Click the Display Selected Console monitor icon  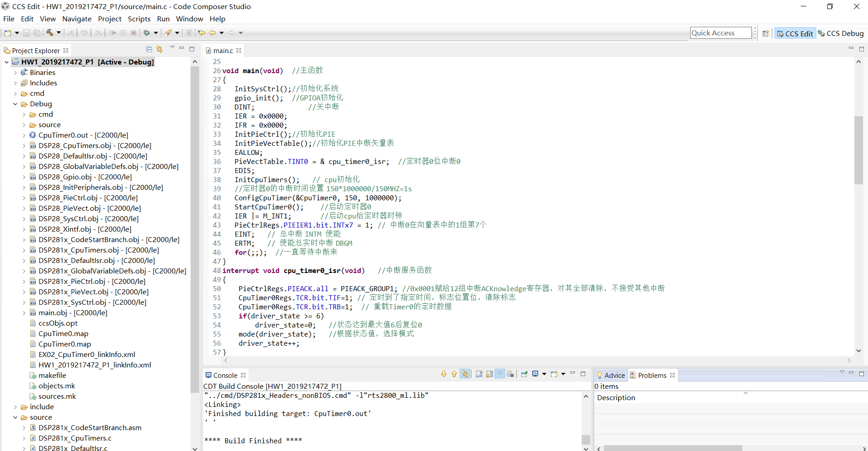535,374
